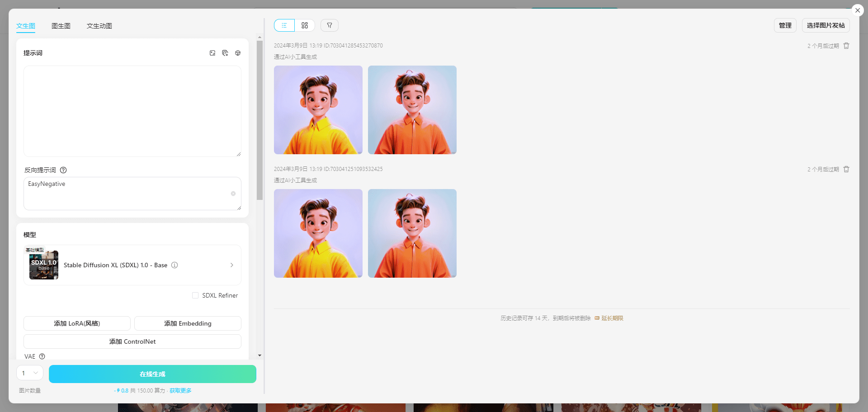Open orange-shirt image from 532425 record
This screenshot has height=412, width=868.
click(412, 233)
